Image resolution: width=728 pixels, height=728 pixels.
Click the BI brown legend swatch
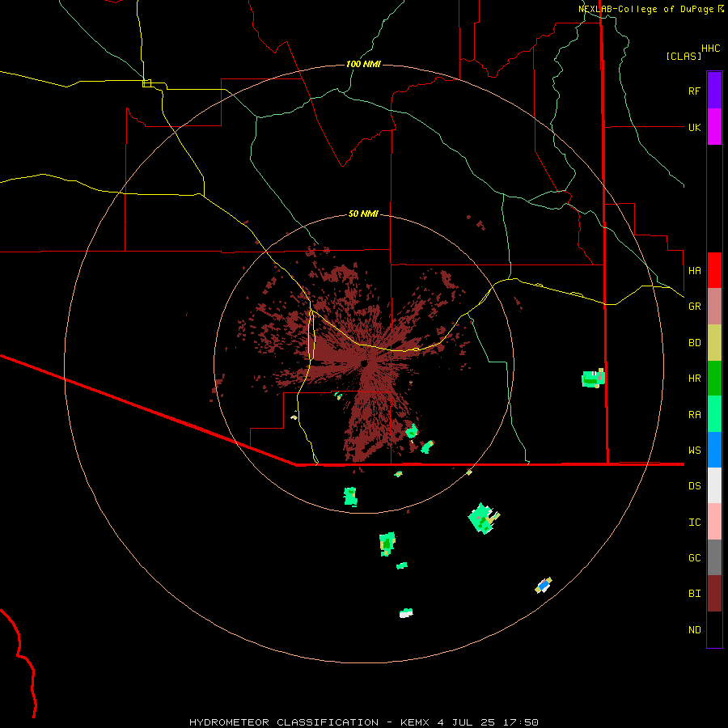click(714, 594)
